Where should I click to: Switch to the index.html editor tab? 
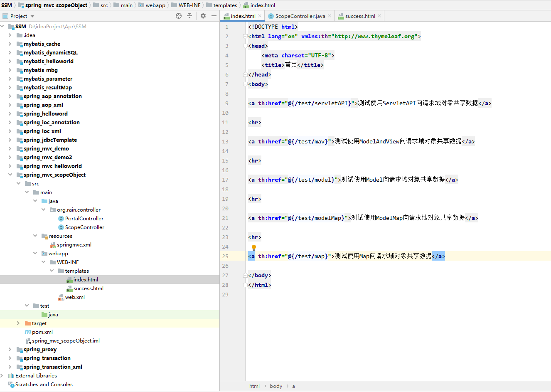click(x=243, y=16)
